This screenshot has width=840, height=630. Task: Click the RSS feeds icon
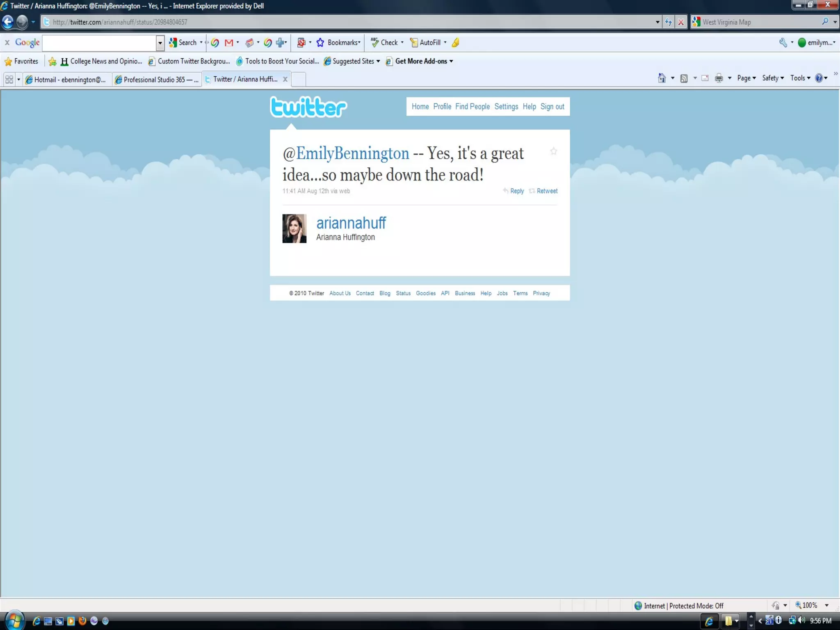click(x=684, y=78)
